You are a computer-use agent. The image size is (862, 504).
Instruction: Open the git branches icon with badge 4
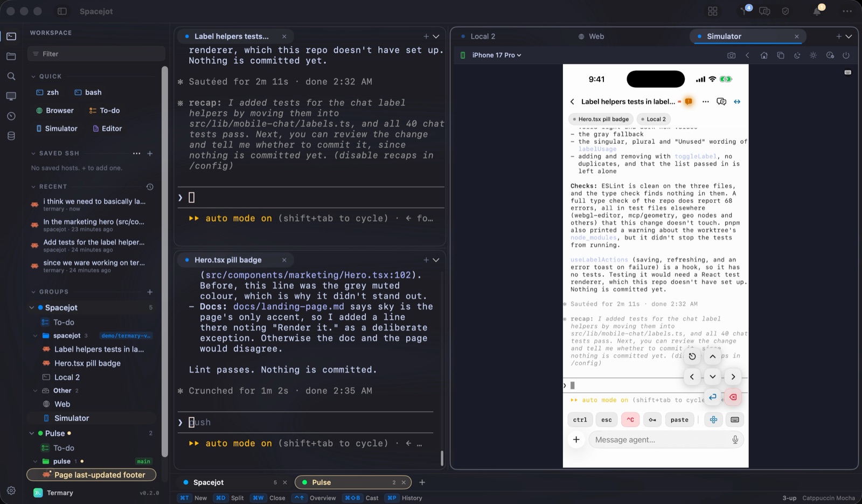coord(745,10)
